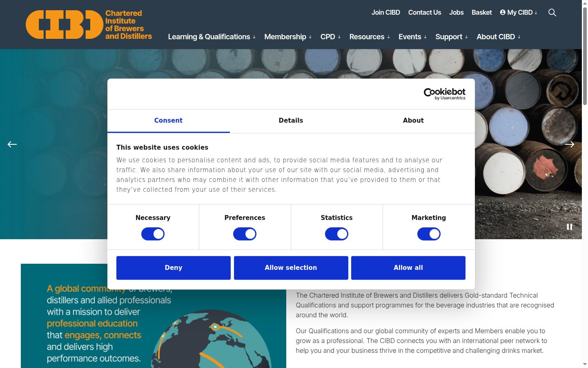588x368 pixels.
Task: Click the scrollbar down arrow
Action: (585, 364)
